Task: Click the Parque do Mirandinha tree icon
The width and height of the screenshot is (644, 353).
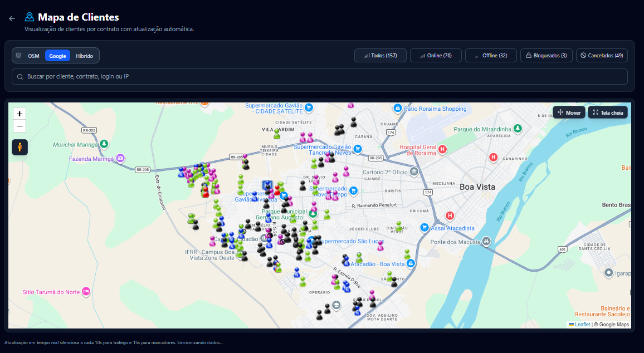Action: [x=518, y=129]
